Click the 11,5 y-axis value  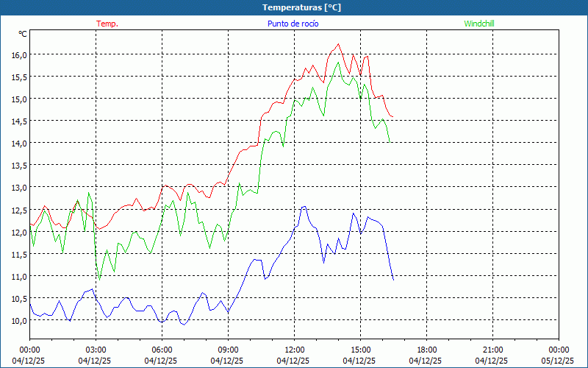[x=20, y=254]
